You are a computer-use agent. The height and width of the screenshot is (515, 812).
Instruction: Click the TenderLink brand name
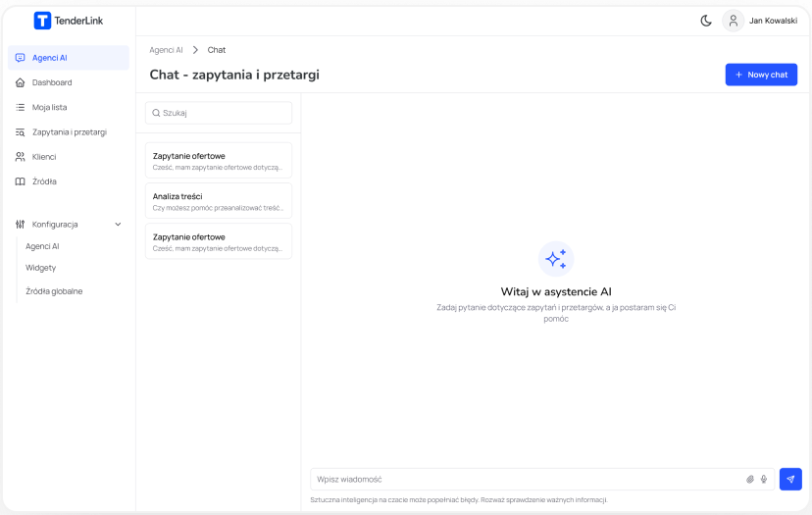[x=78, y=21]
